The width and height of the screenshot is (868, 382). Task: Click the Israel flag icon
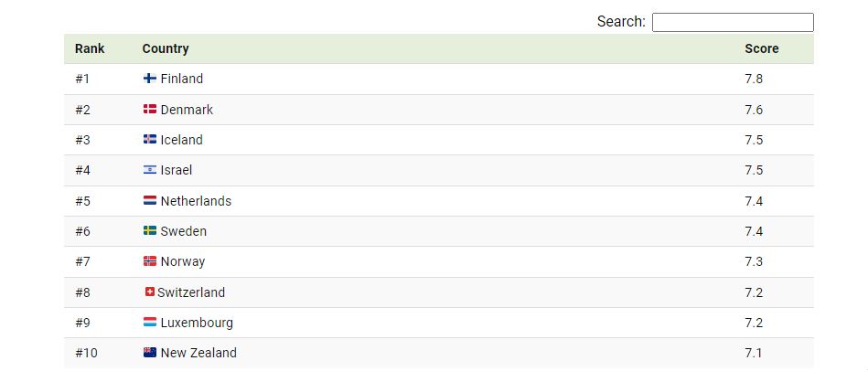click(149, 170)
